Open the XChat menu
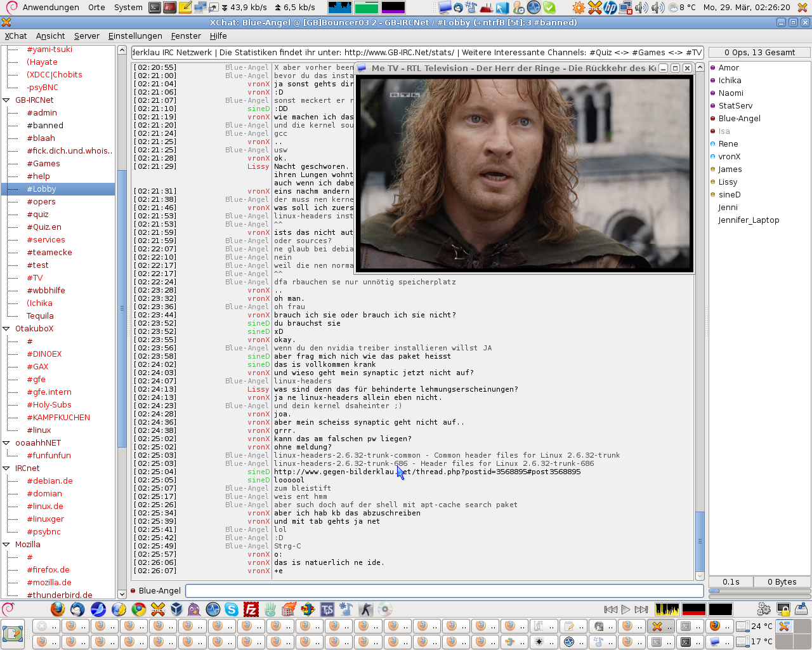This screenshot has height=650, width=812. pyautogui.click(x=16, y=36)
